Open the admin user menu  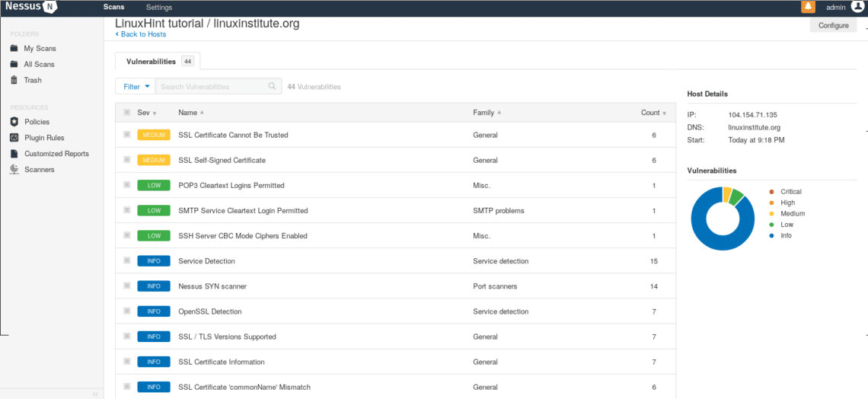pyautogui.click(x=835, y=7)
